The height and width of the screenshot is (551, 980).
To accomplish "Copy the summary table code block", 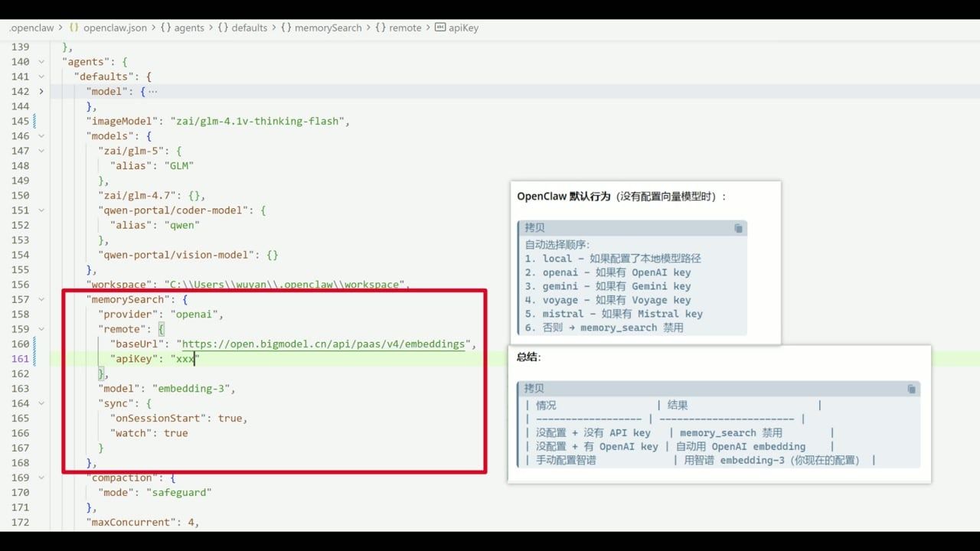I will 911,389.
